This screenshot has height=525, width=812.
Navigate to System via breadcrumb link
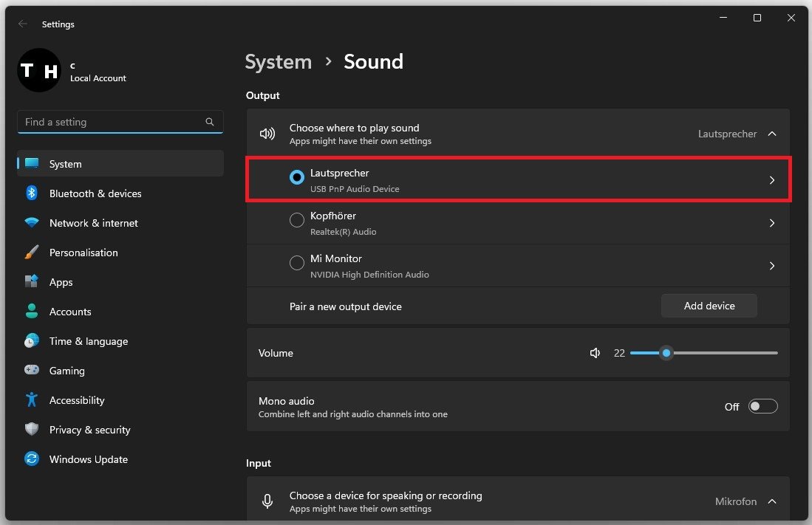[278, 61]
